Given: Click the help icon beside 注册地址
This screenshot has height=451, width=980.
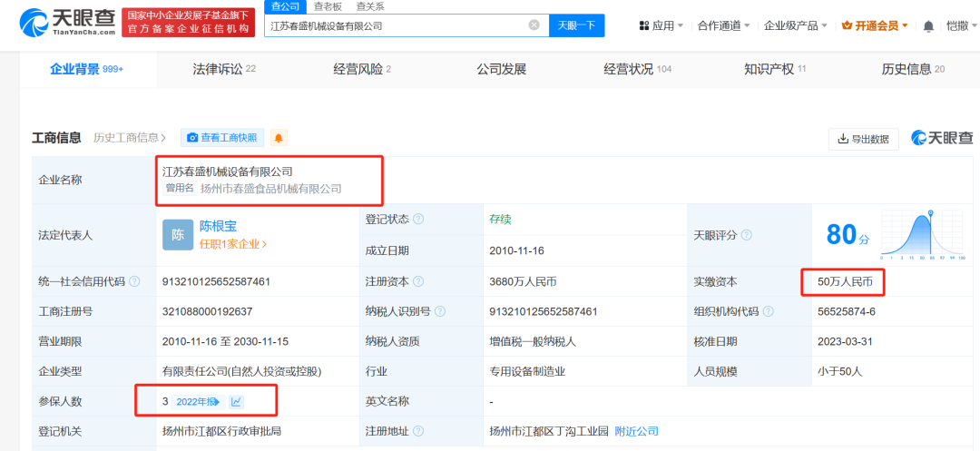Looking at the screenshot, I should tap(418, 431).
